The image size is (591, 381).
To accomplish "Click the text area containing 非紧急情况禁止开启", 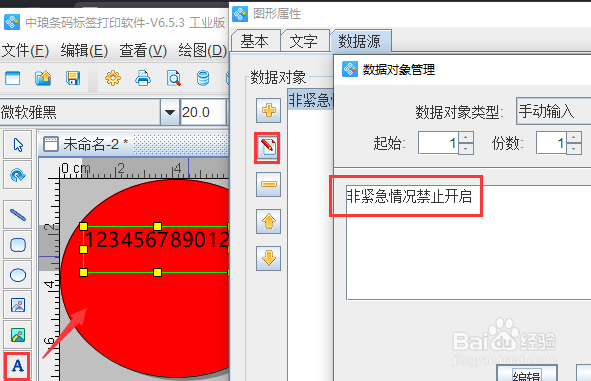I will [469, 242].
